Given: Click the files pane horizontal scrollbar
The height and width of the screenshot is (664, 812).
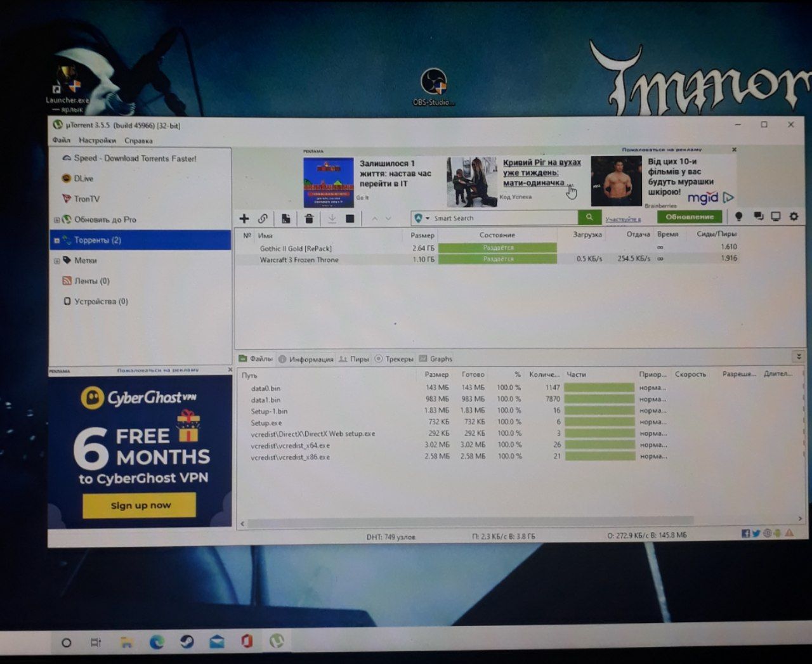Looking at the screenshot, I should (x=470, y=521).
